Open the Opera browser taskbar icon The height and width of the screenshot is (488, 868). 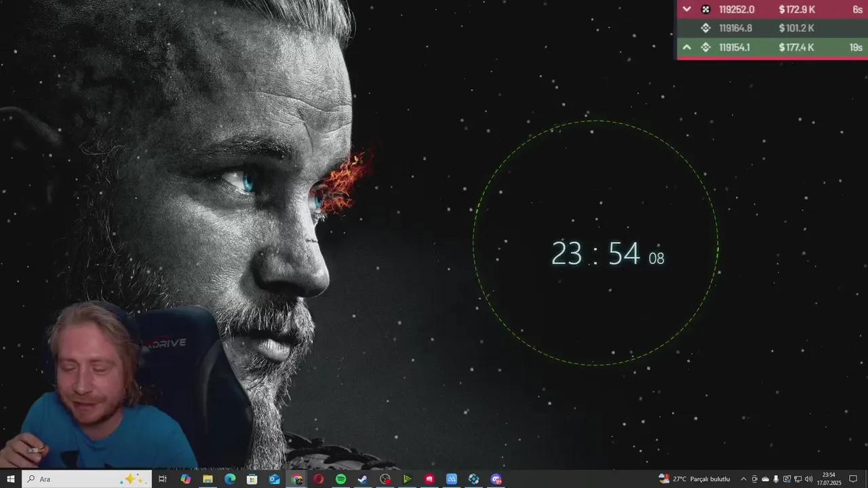pos(319,479)
